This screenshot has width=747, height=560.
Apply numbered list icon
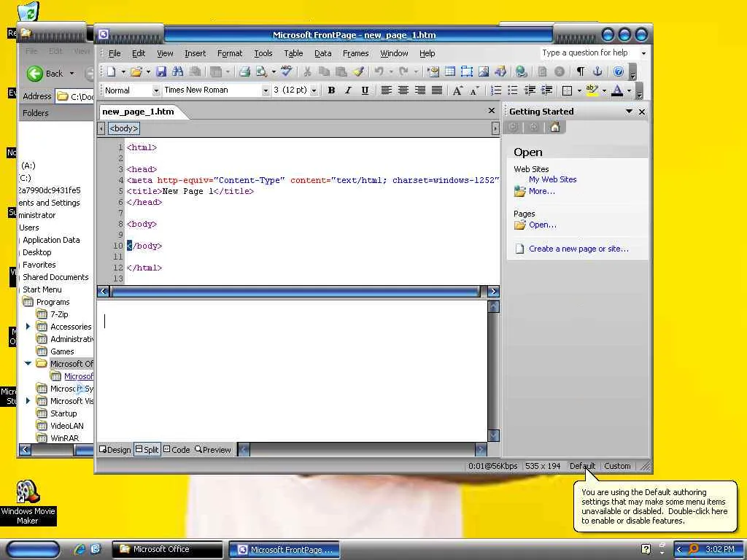click(496, 90)
